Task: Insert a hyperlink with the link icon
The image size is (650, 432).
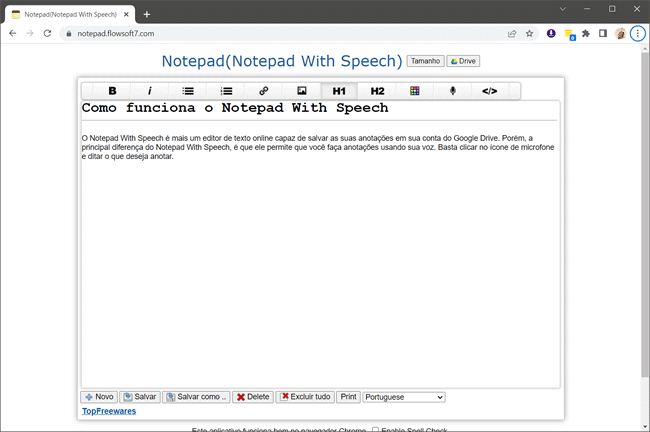Action: pyautogui.click(x=264, y=91)
